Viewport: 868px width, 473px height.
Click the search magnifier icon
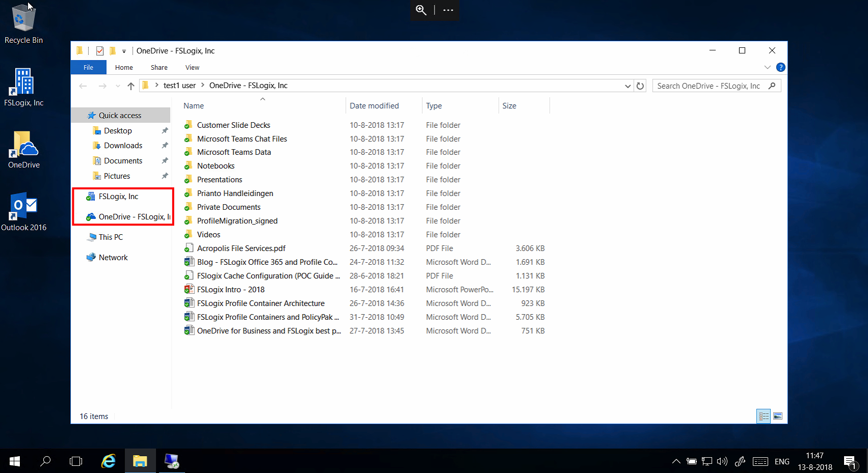(x=772, y=86)
